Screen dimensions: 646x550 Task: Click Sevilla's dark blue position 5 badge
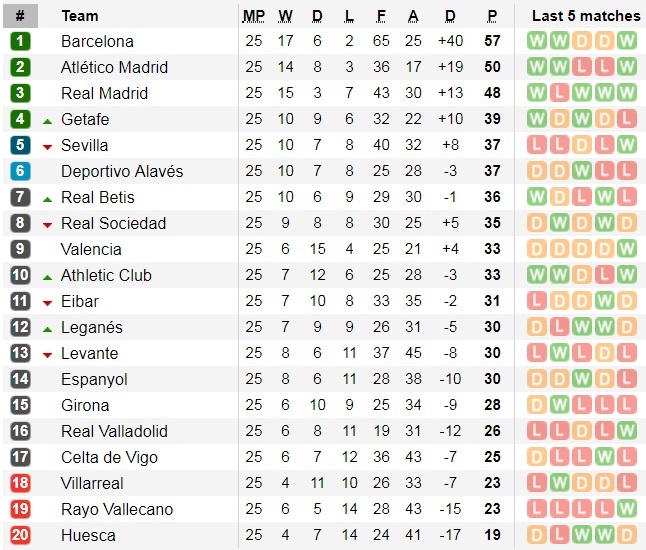(20, 145)
